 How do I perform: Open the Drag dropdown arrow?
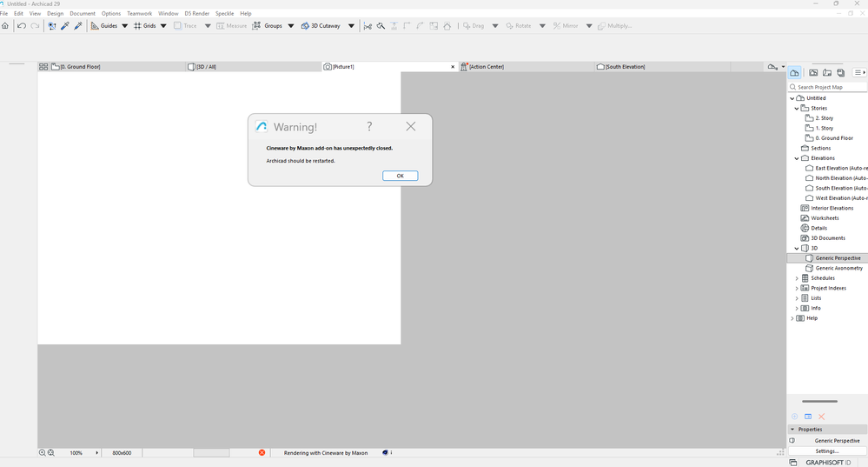pos(495,25)
